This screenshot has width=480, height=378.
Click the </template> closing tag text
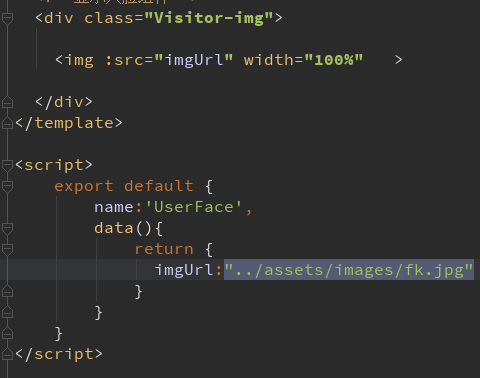(x=69, y=123)
